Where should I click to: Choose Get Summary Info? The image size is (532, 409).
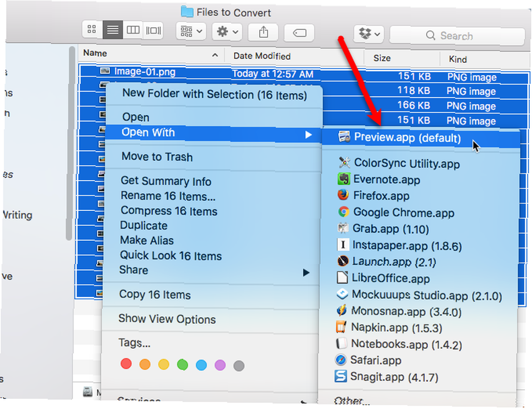[x=166, y=181]
